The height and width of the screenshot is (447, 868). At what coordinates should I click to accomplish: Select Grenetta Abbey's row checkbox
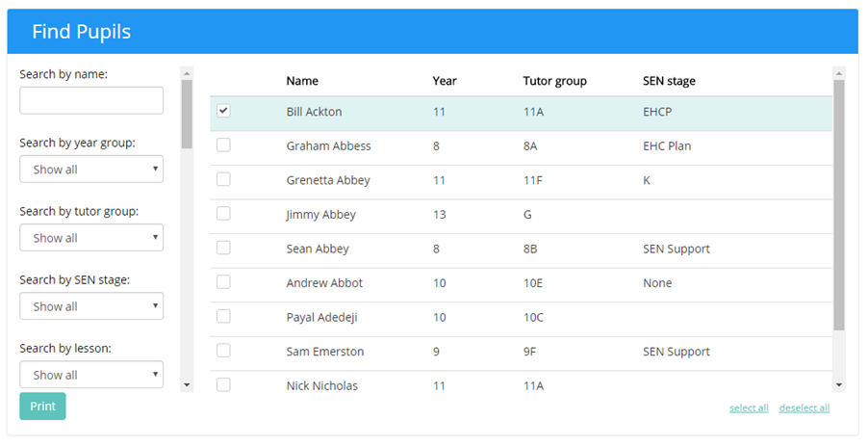pyautogui.click(x=223, y=179)
